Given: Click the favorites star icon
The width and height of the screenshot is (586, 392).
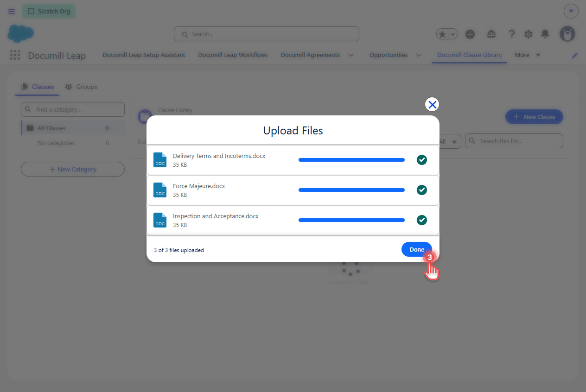Looking at the screenshot, I should pyautogui.click(x=442, y=34).
